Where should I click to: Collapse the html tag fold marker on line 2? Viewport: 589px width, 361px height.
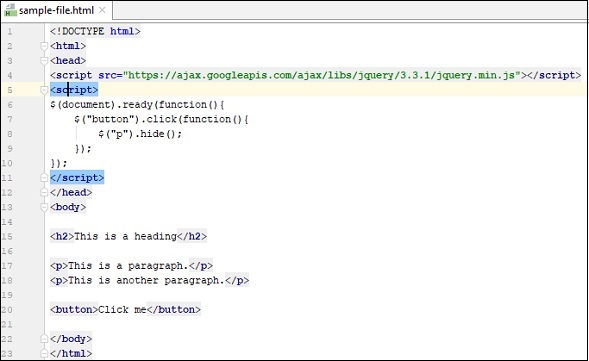(44, 46)
